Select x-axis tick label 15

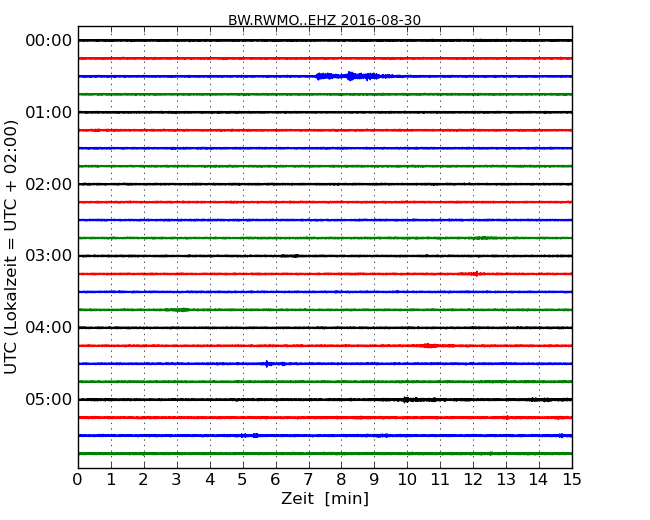(572, 480)
